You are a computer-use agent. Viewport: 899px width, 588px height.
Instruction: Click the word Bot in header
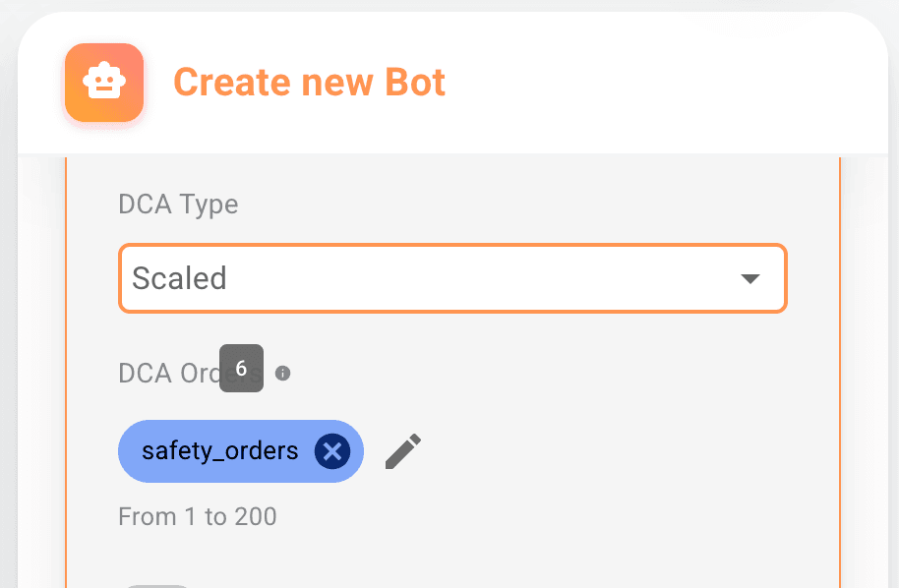click(x=417, y=83)
